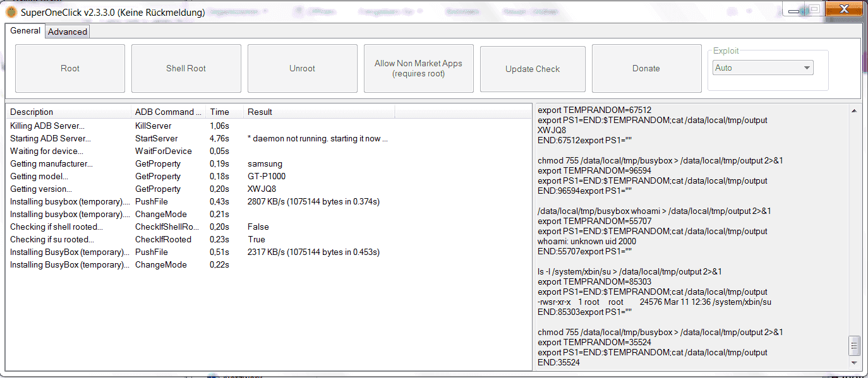Click the Shell Root button
The height and width of the screenshot is (378, 868).
pyautogui.click(x=186, y=68)
